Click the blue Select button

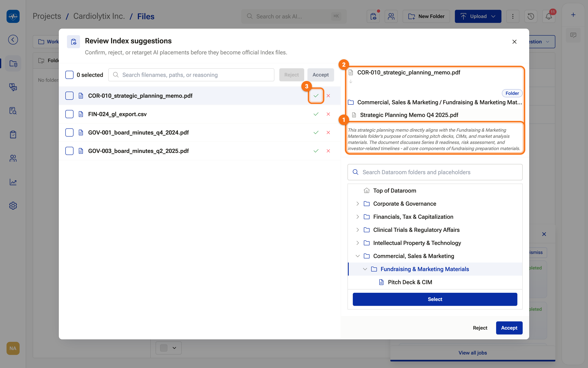tap(435, 299)
